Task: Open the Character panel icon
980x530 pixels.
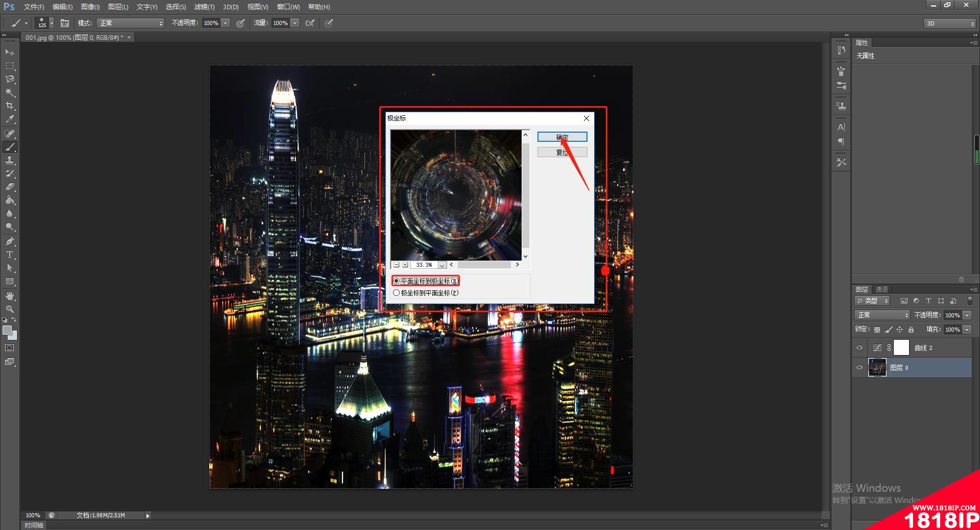Action: [841, 127]
